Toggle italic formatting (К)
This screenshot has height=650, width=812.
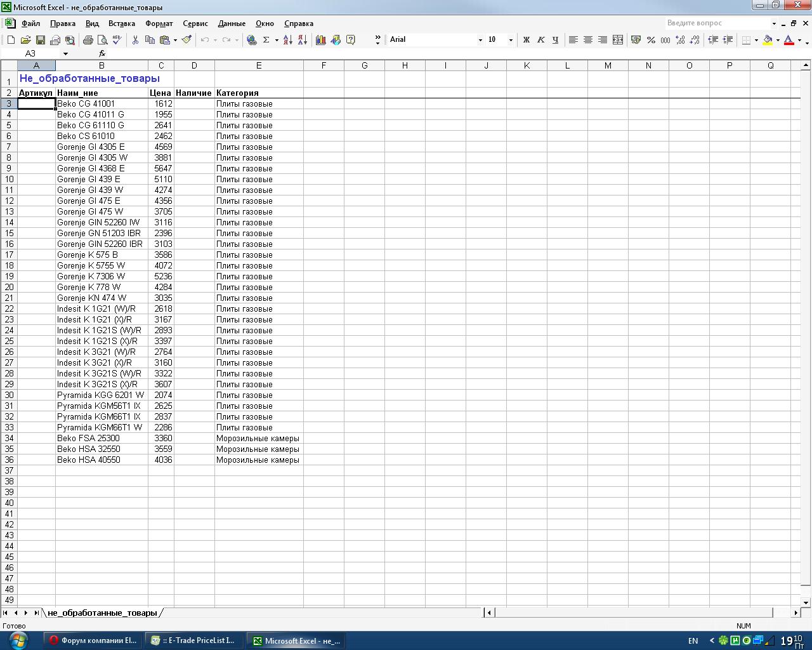point(540,40)
